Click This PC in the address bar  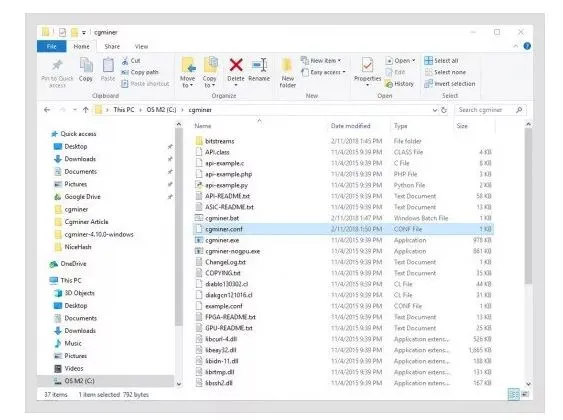(124, 110)
